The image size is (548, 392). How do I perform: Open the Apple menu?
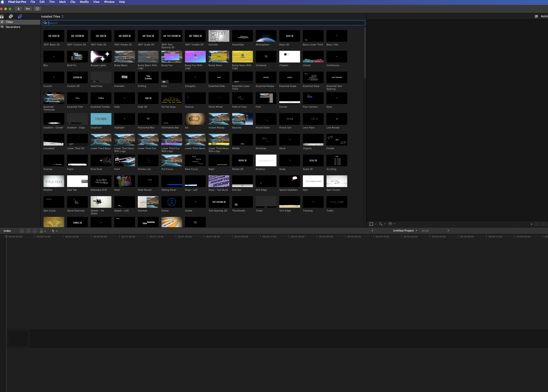2,2
